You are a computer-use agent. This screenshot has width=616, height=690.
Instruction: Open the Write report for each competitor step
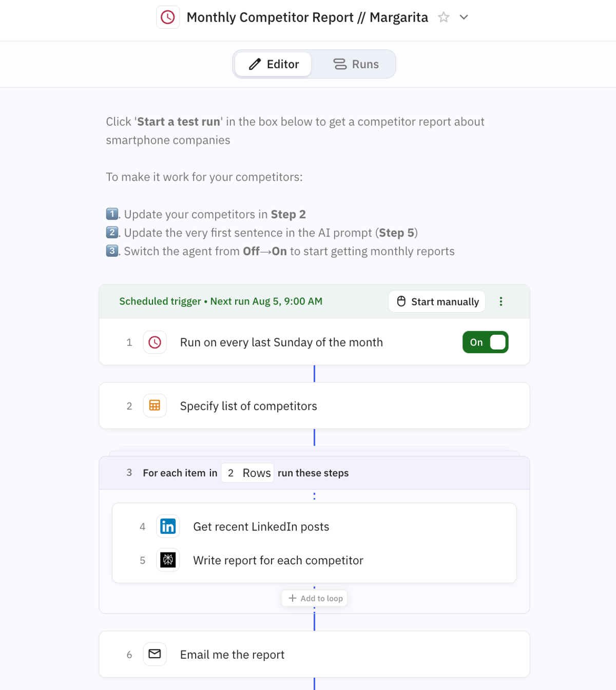(x=278, y=560)
